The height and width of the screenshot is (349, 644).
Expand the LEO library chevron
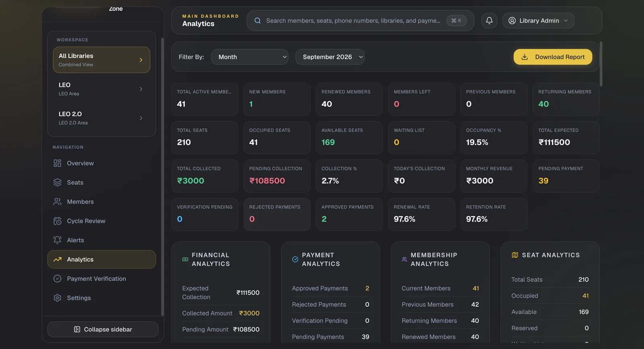pos(141,89)
